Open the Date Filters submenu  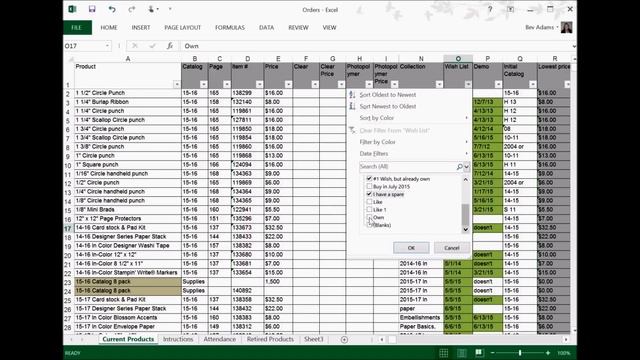(x=408, y=153)
